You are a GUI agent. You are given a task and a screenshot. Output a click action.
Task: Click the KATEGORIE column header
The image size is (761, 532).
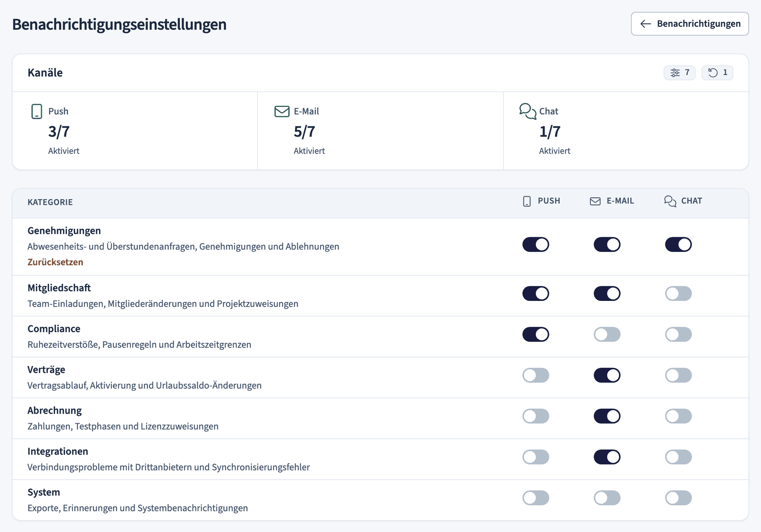pos(50,202)
